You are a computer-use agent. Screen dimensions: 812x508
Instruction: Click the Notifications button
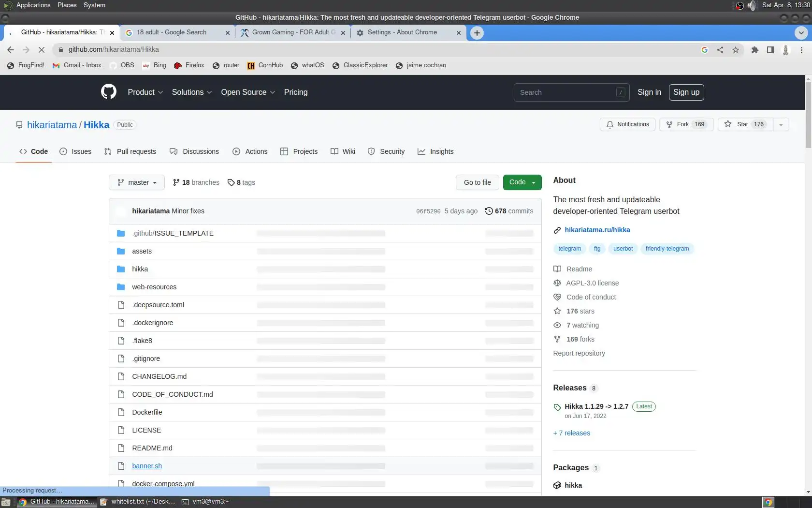(628, 124)
